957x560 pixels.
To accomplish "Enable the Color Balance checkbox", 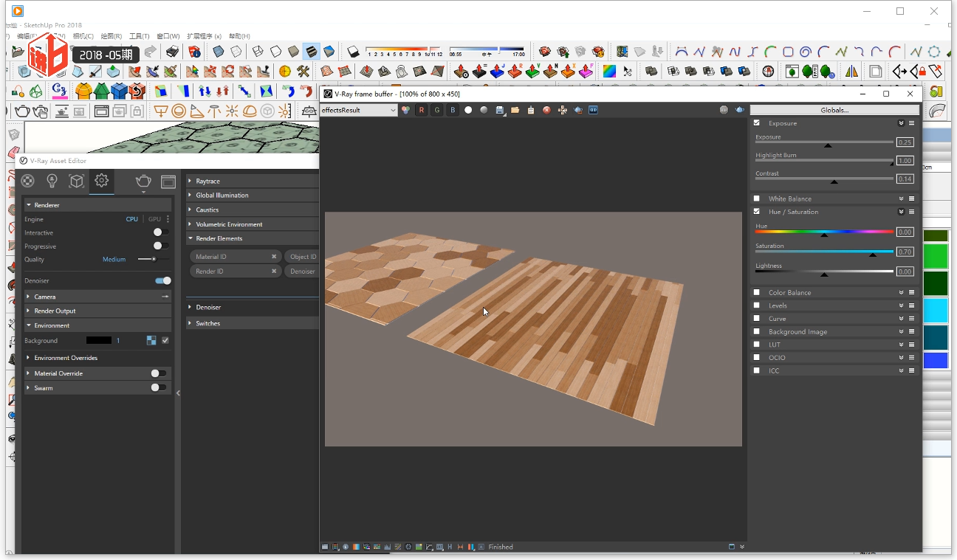I will coord(756,292).
